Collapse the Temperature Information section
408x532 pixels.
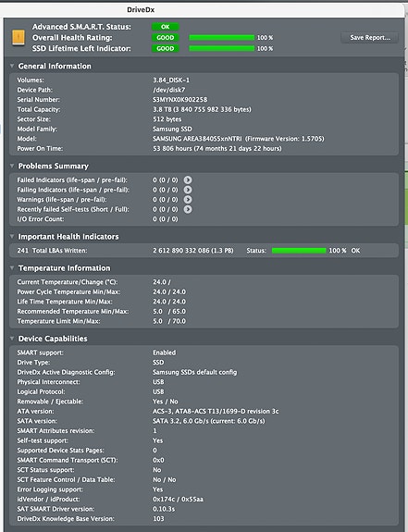click(x=12, y=267)
